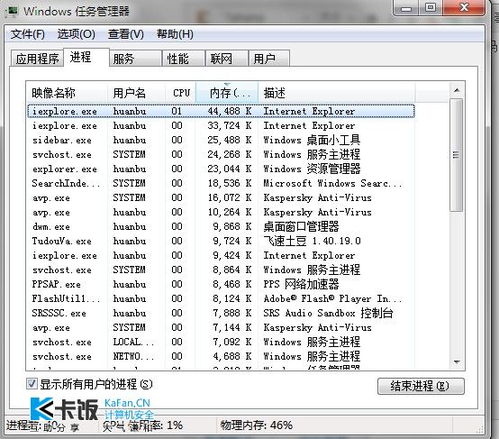
Task: Select svchost.exe run by NETWO...
Action: (x=221, y=356)
